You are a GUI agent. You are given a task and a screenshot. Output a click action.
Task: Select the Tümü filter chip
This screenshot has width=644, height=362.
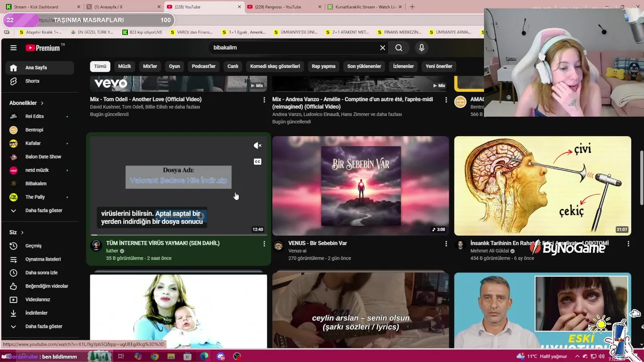(100, 66)
